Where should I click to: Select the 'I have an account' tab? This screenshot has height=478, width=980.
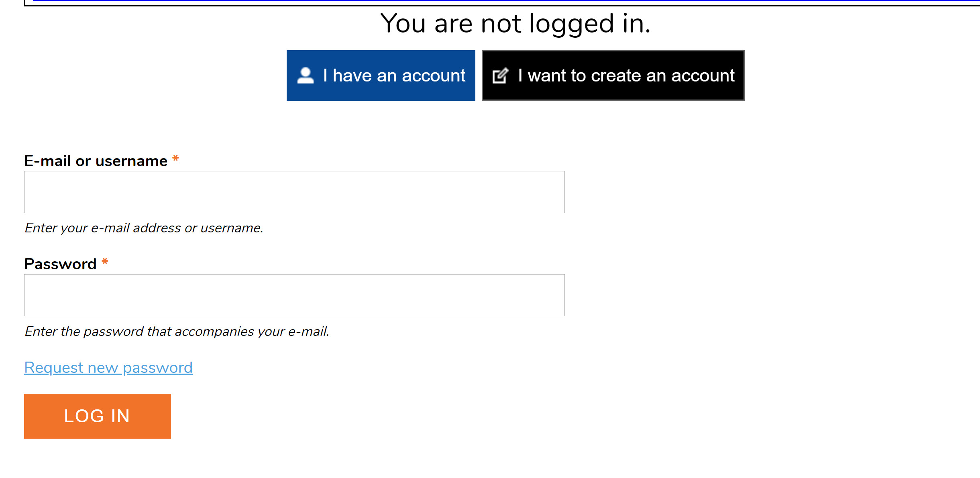pos(381,75)
